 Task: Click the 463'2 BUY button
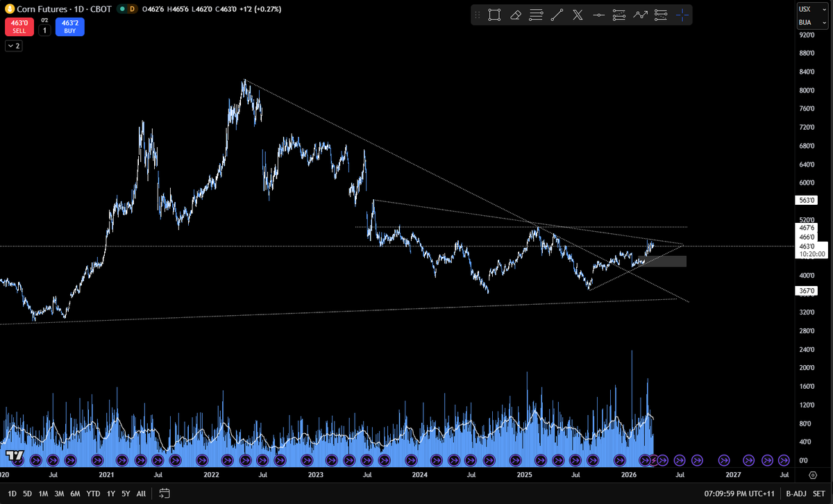click(70, 27)
